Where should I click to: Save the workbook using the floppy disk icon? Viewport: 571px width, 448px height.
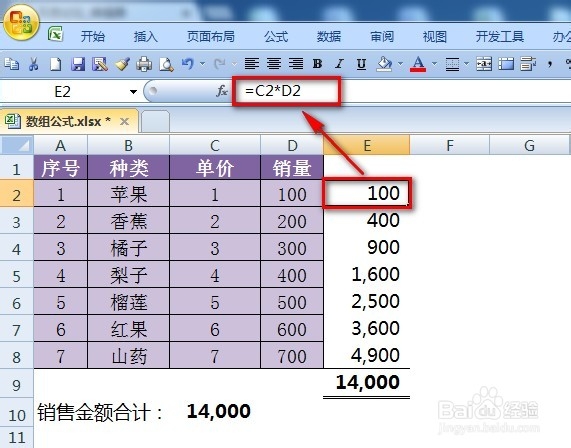tap(78, 64)
